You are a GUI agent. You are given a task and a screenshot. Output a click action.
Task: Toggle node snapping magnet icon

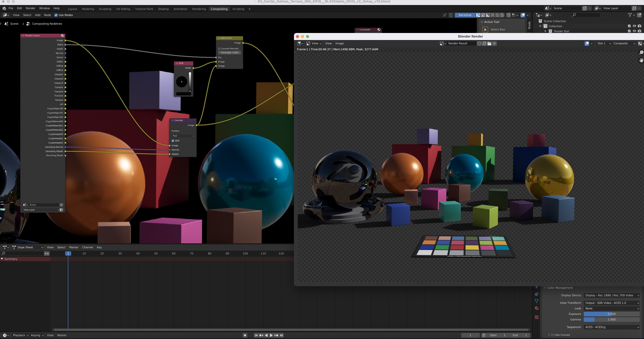coord(508,15)
